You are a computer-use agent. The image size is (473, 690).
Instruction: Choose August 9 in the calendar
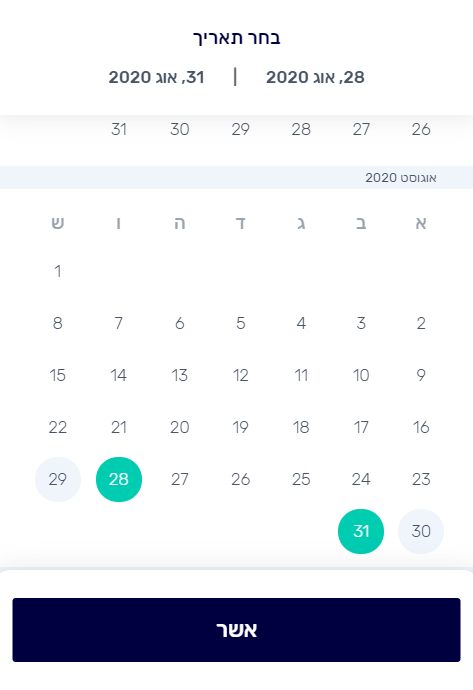point(421,375)
